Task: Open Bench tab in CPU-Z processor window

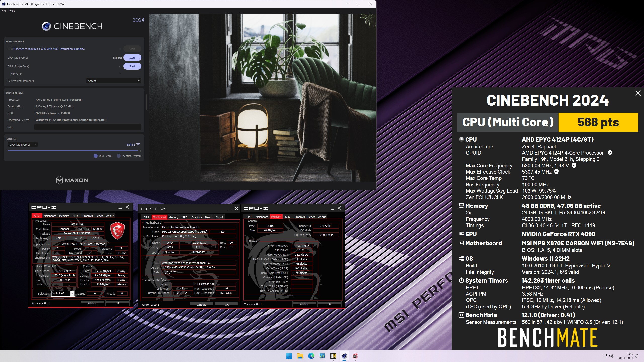Action: 99,216
